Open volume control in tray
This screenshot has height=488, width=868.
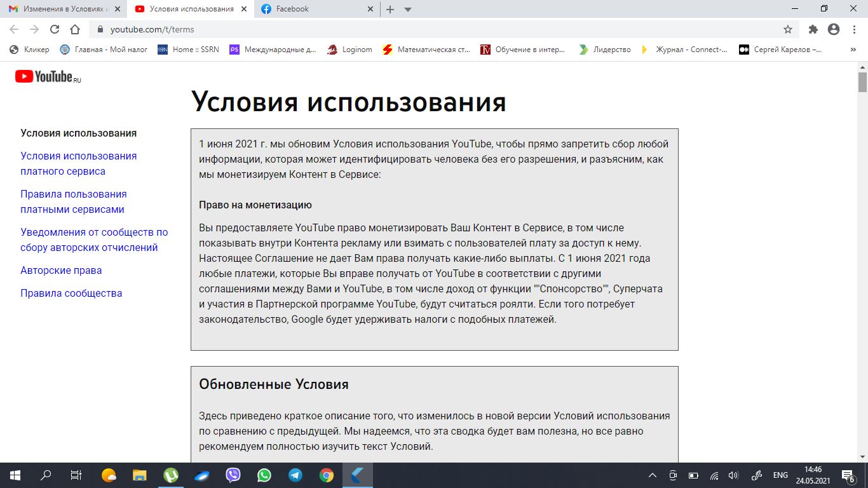click(733, 475)
